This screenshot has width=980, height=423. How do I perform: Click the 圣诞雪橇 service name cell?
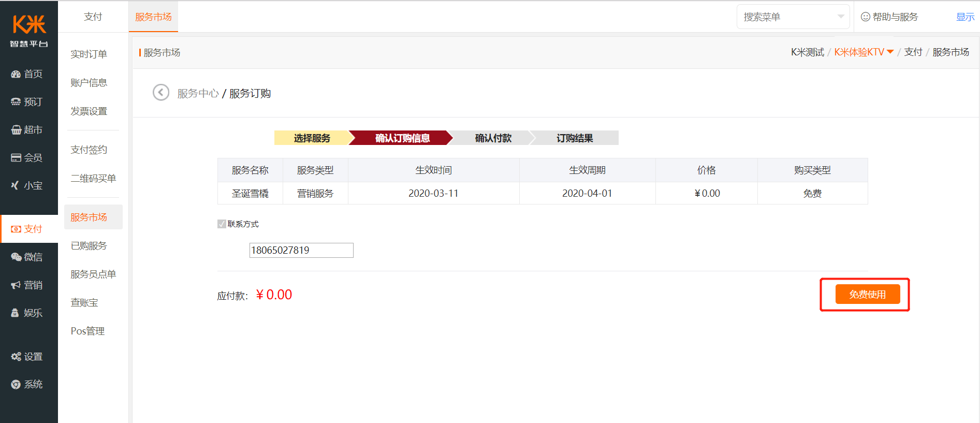tap(250, 193)
